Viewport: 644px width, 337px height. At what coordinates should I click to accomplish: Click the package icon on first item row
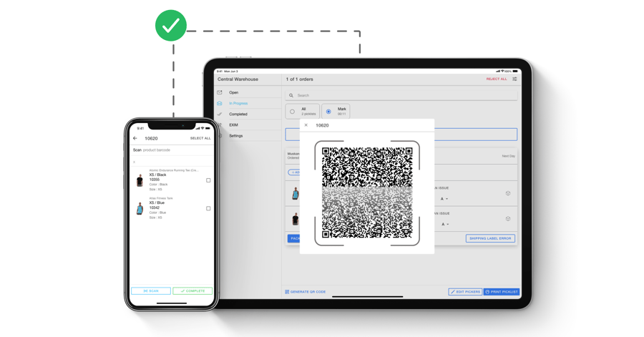pyautogui.click(x=508, y=193)
